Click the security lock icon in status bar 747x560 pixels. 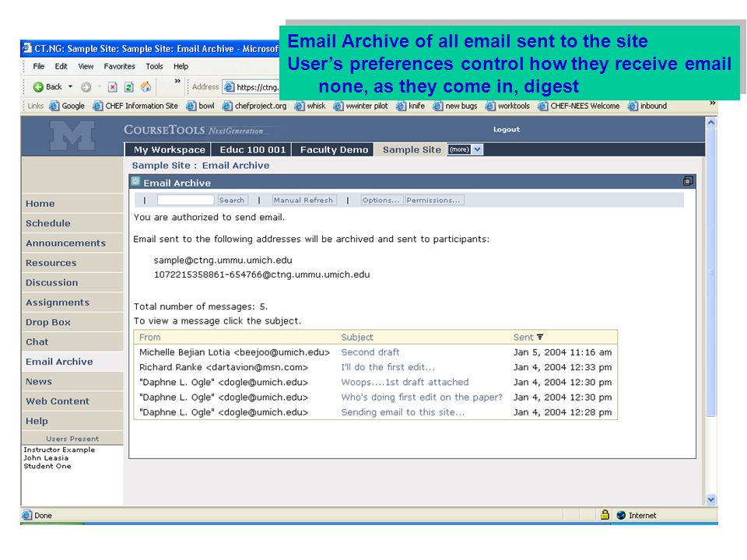(x=605, y=514)
